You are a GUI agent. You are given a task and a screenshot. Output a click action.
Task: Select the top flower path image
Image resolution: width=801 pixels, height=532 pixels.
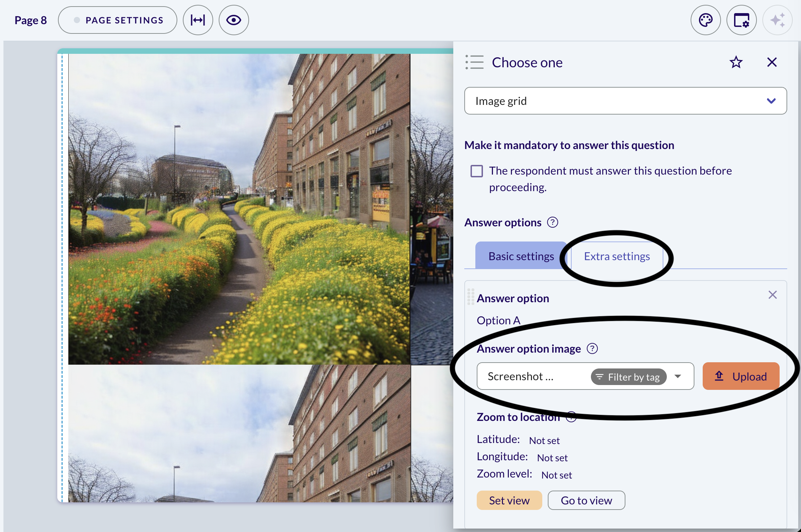(x=239, y=209)
